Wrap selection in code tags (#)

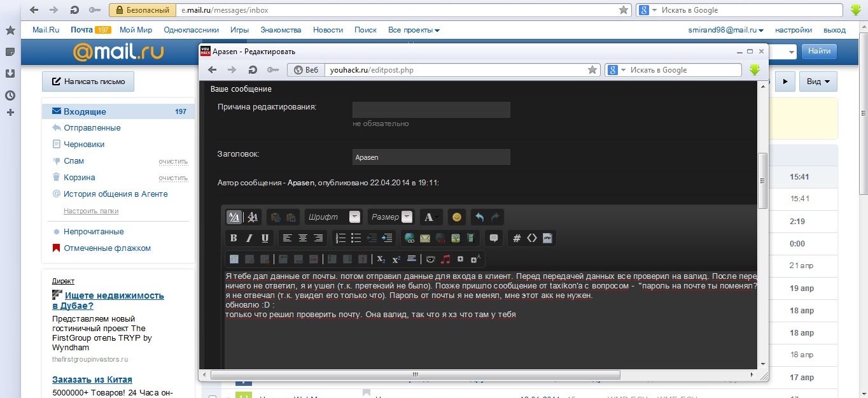click(x=517, y=238)
